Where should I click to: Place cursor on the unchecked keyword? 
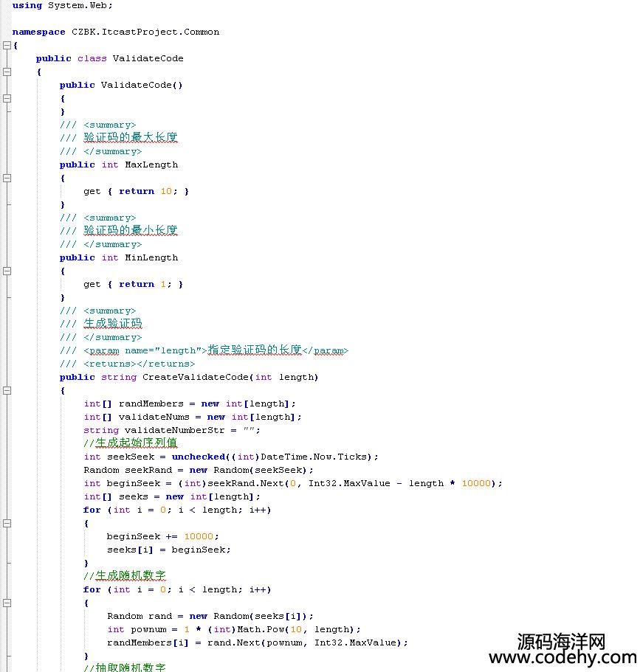coord(199,457)
